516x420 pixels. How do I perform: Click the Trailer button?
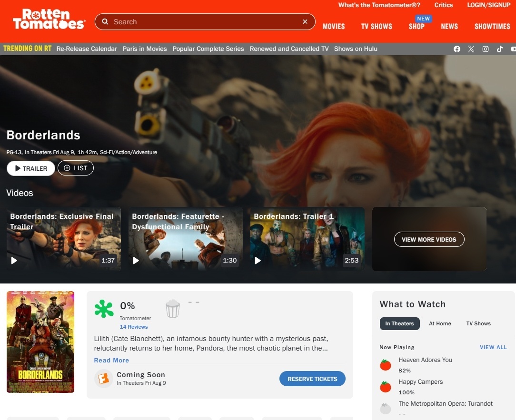pyautogui.click(x=31, y=168)
